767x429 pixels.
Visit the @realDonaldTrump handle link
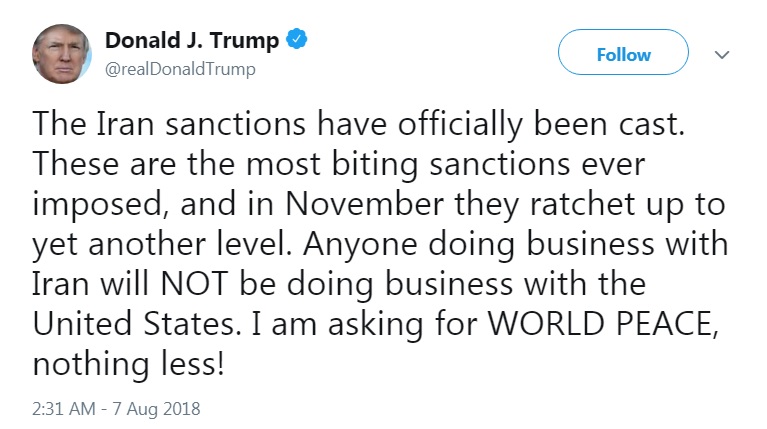(x=180, y=68)
